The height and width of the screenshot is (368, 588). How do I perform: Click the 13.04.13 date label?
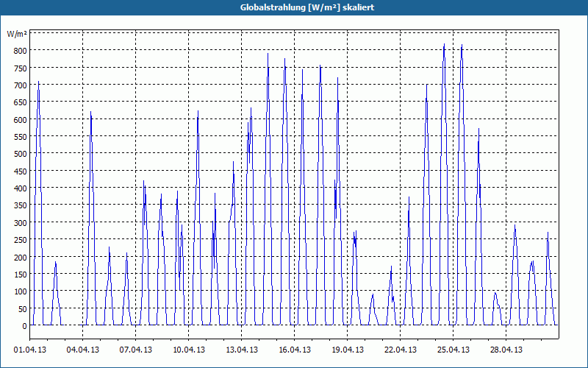(x=242, y=350)
